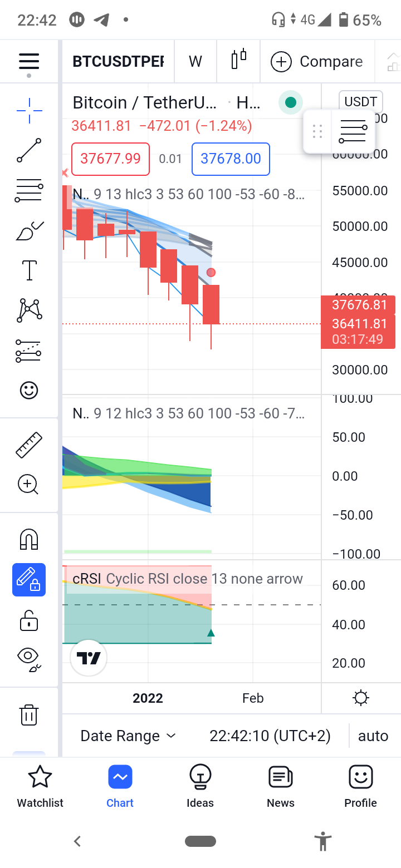401x868 pixels.
Task: Select the second pane indicator legend
Action: point(189,413)
